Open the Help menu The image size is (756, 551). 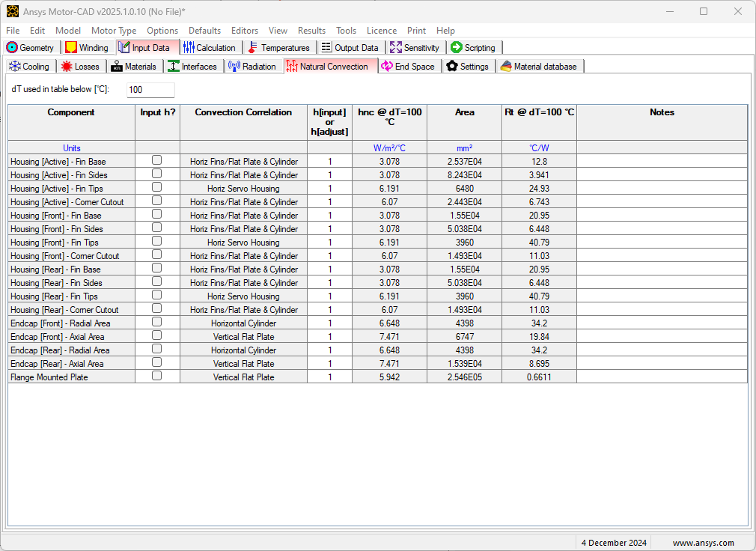coord(445,31)
